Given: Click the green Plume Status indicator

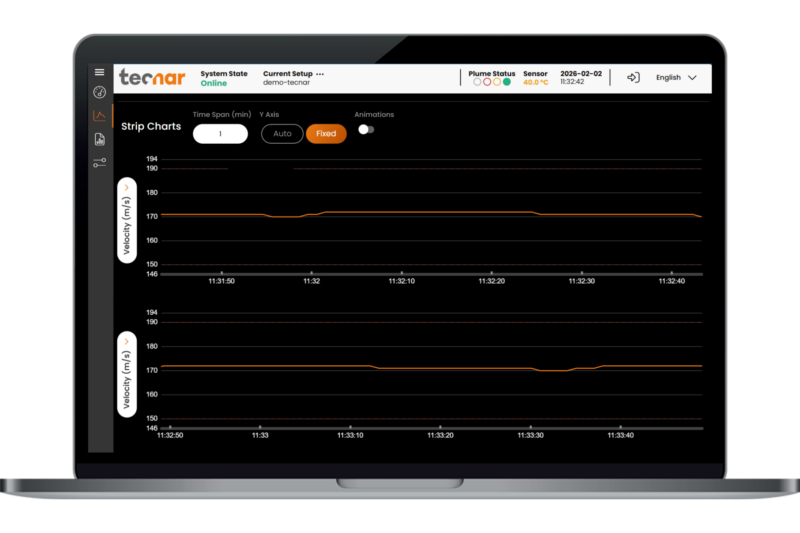Looking at the screenshot, I should click(507, 82).
